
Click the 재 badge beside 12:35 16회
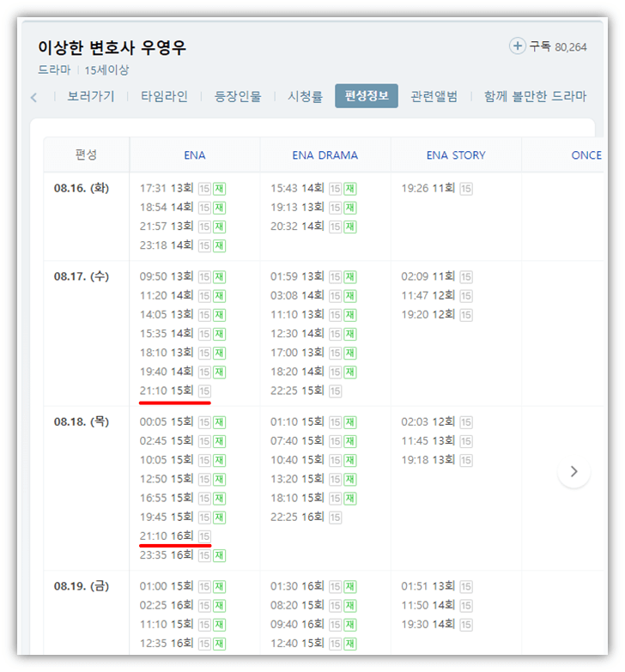[x=220, y=644]
